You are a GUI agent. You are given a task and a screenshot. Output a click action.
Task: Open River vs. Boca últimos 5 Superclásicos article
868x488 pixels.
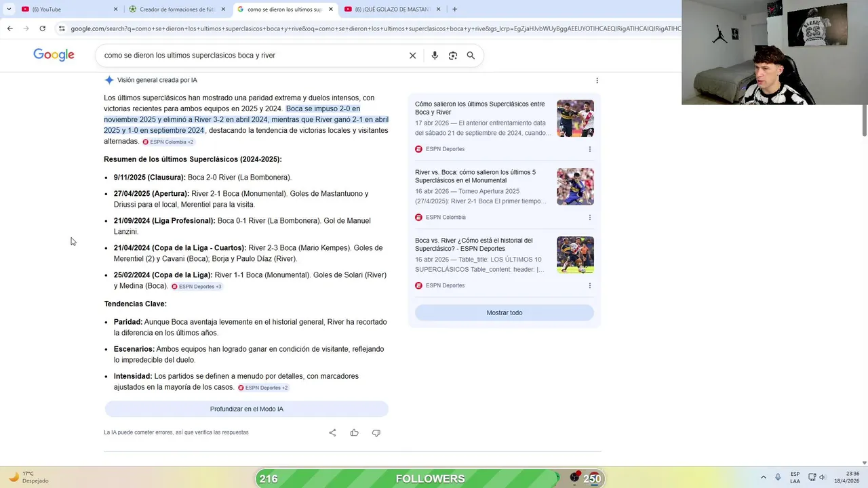(475, 176)
